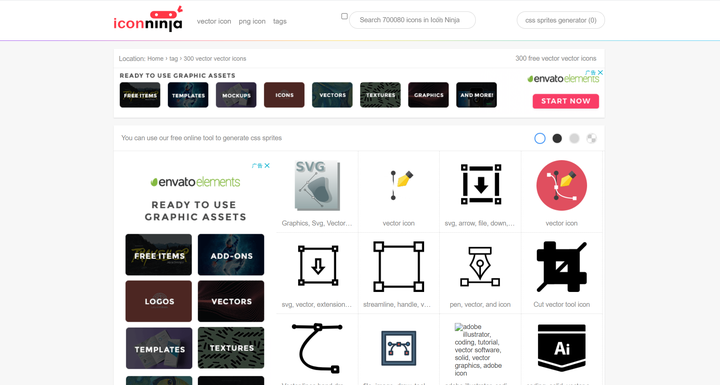720x385 pixels.
Task: Click the ad info icon on sidebar ad
Action: tap(258, 165)
